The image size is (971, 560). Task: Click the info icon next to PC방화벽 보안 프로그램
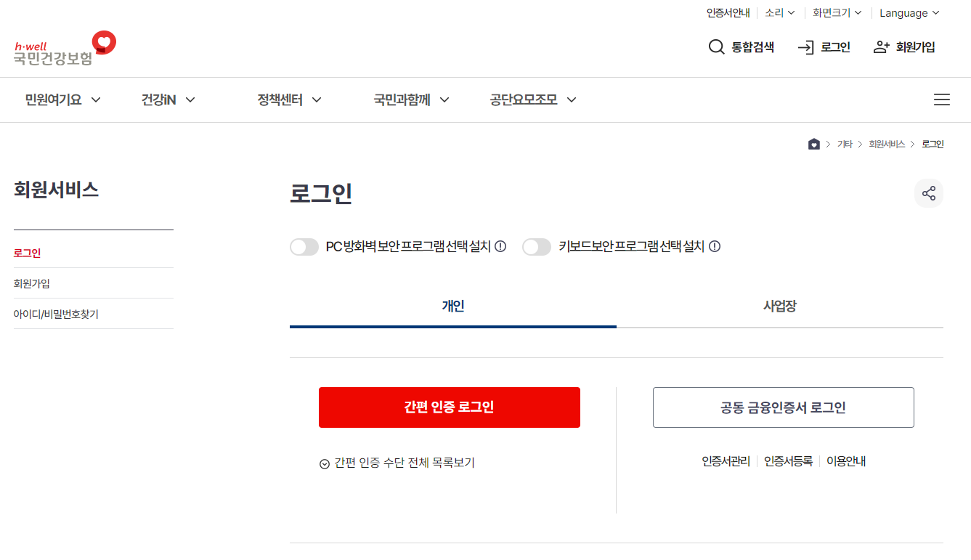click(500, 246)
